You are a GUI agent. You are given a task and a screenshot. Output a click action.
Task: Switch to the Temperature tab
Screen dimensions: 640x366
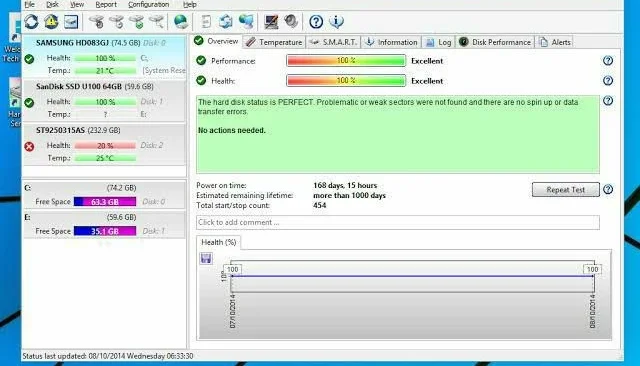point(274,42)
